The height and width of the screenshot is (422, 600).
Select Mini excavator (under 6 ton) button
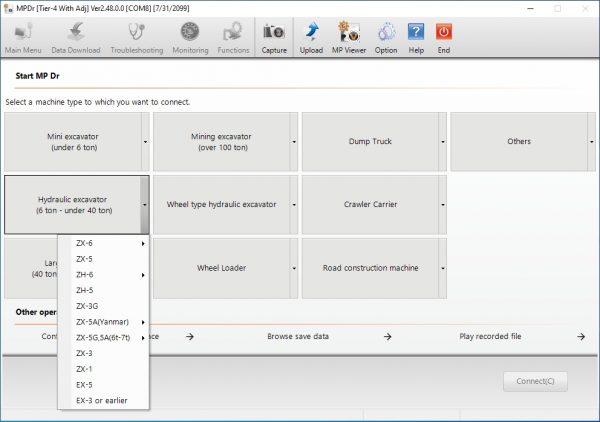click(73, 142)
